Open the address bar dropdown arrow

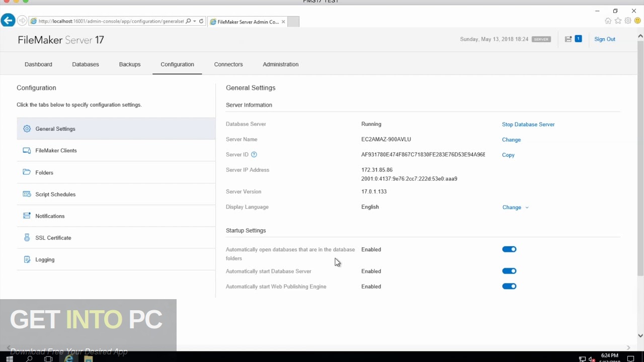click(195, 21)
